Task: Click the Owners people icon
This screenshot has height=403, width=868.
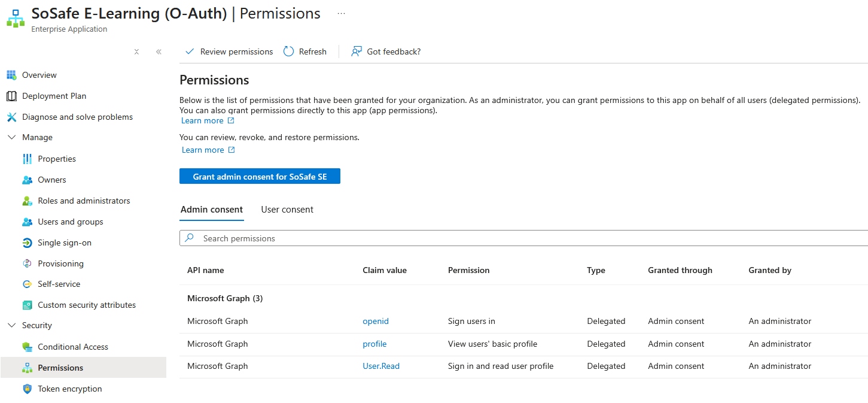Action: click(27, 180)
